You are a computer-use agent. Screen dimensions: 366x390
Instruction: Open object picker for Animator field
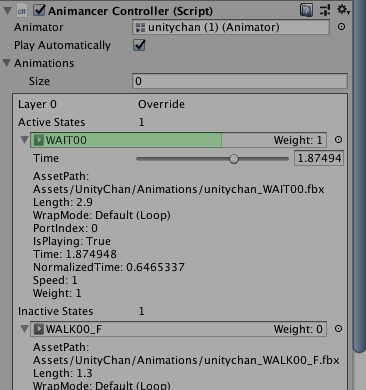[x=341, y=27]
